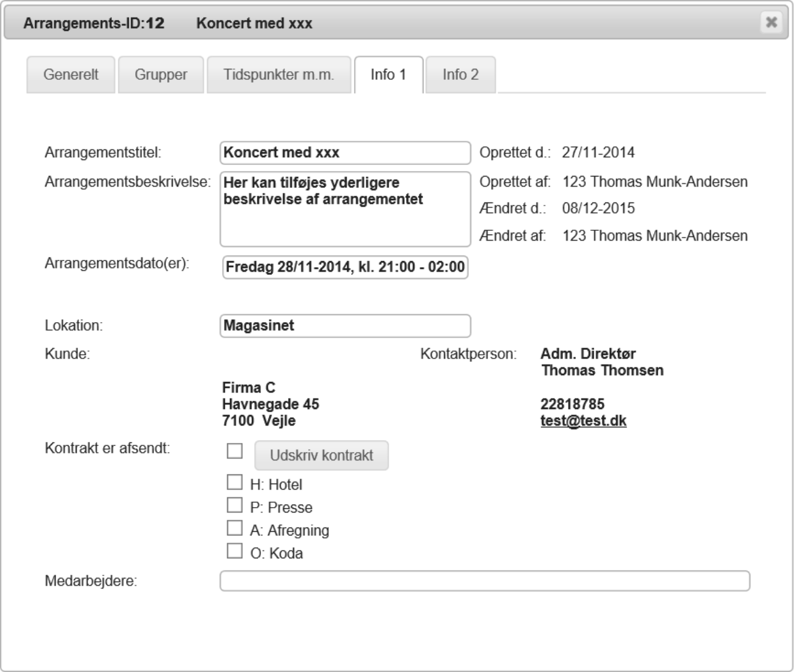The height and width of the screenshot is (672, 795).
Task: Go to the Info 2 tab
Action: [460, 75]
